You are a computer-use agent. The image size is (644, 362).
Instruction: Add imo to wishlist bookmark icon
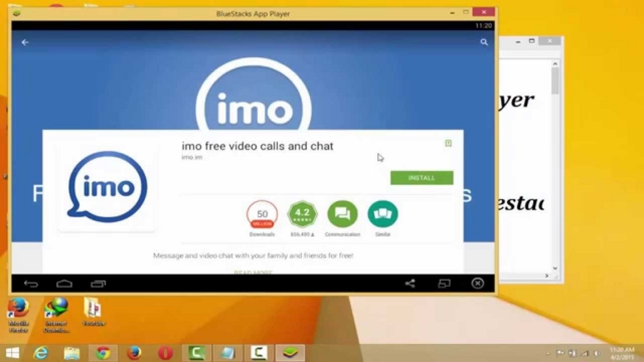coord(448,143)
